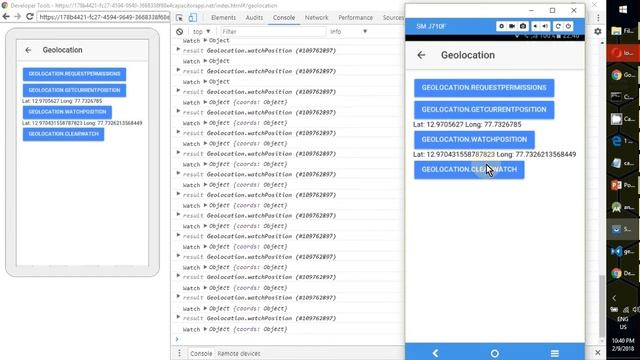The height and width of the screenshot is (360, 640).
Task: Click the ENG US language indicator
Action: coord(623,323)
